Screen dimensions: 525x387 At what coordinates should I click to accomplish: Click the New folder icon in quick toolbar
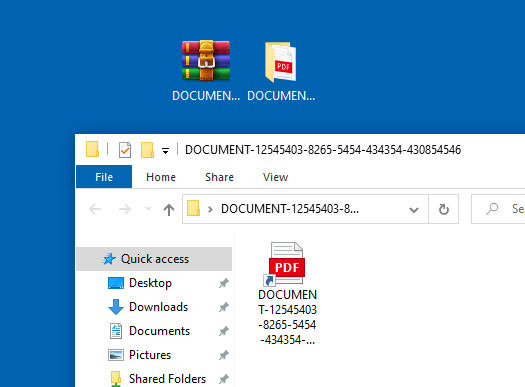147,150
